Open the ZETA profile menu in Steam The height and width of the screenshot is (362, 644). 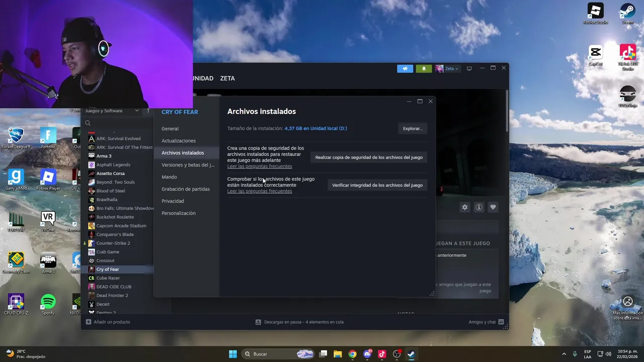tap(227, 78)
